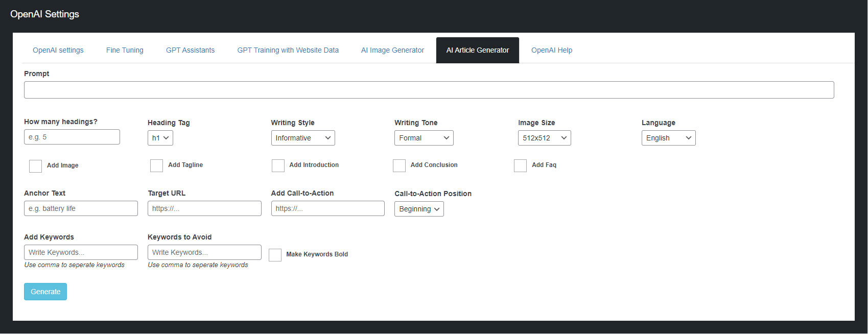Focus the How many headings field
This screenshot has width=868, height=334.
coord(72,137)
